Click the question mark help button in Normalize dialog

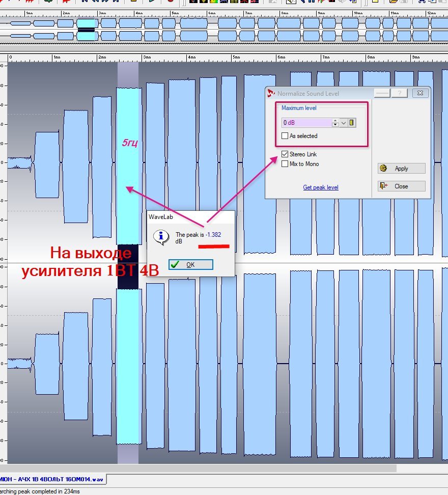400,93
